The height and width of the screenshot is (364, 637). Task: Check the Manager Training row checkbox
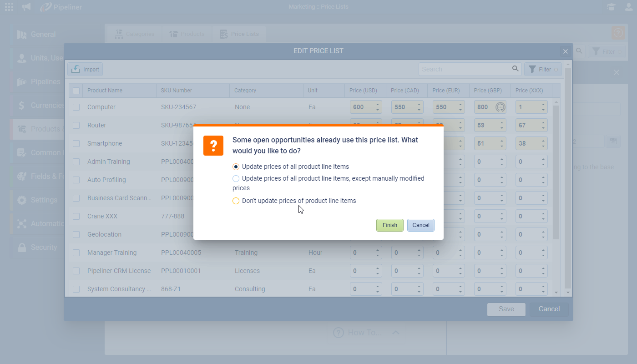click(76, 253)
